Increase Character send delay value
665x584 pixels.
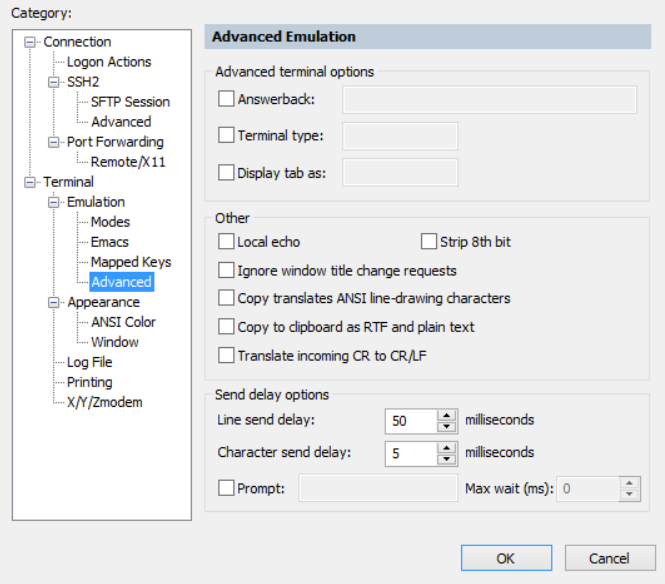(x=447, y=448)
